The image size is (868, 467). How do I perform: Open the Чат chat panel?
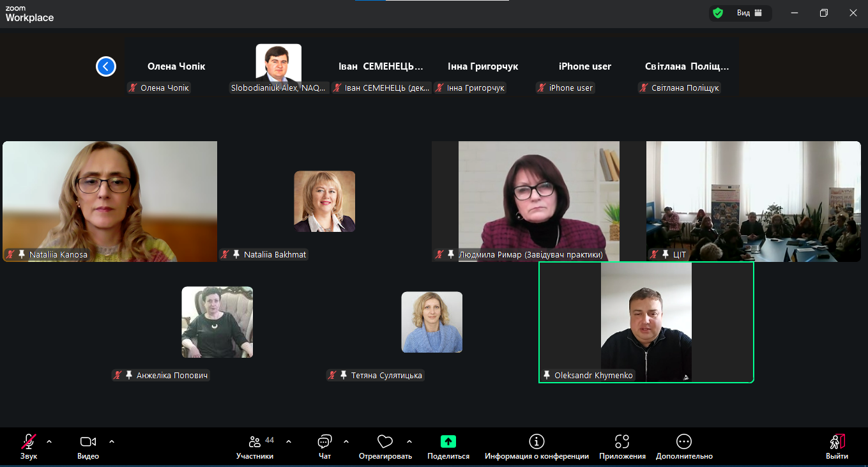coord(324,442)
